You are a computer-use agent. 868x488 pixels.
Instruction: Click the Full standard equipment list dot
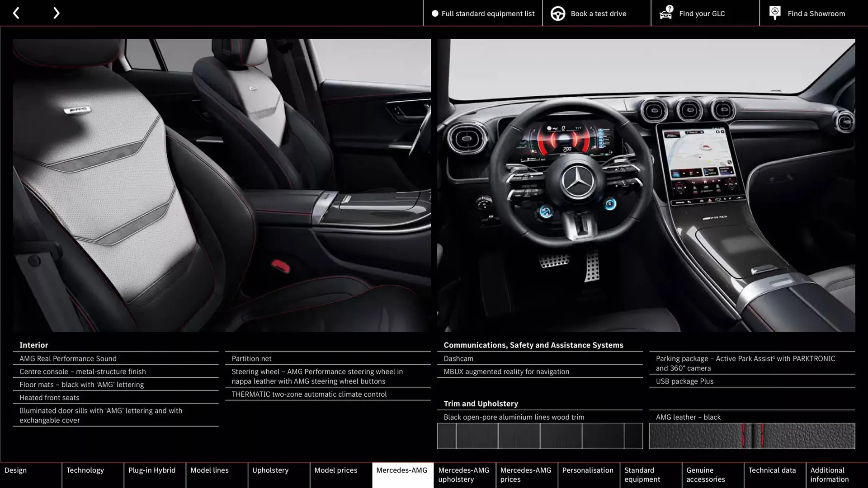(435, 14)
